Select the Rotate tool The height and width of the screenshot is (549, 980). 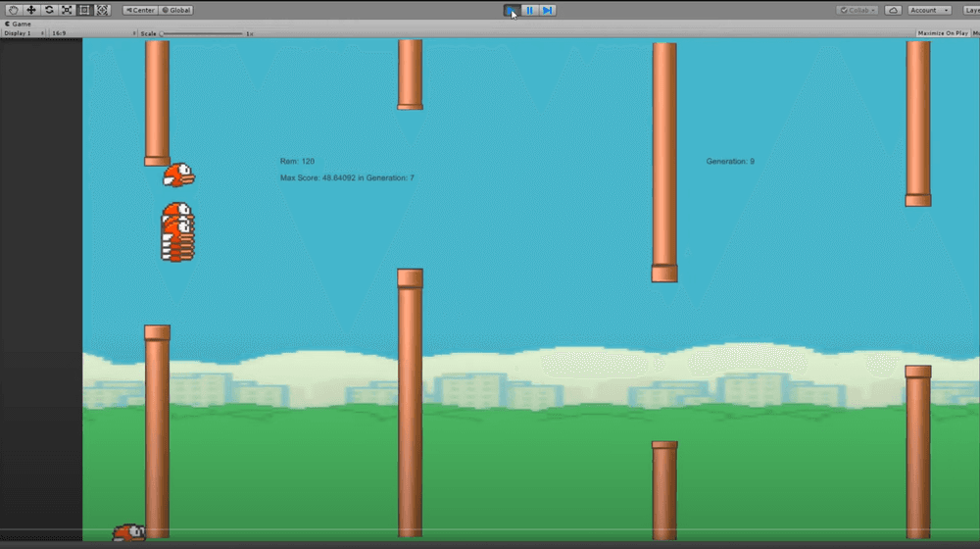point(49,10)
